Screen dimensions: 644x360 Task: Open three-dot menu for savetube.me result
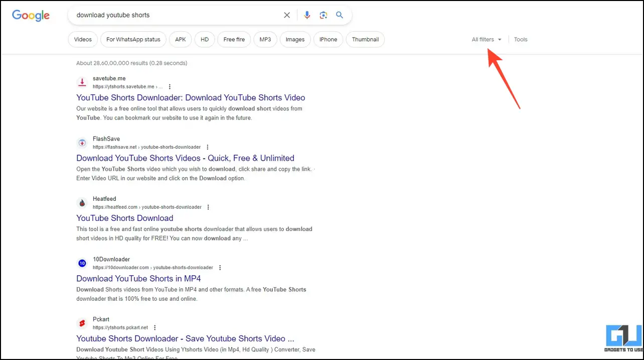[x=170, y=87]
